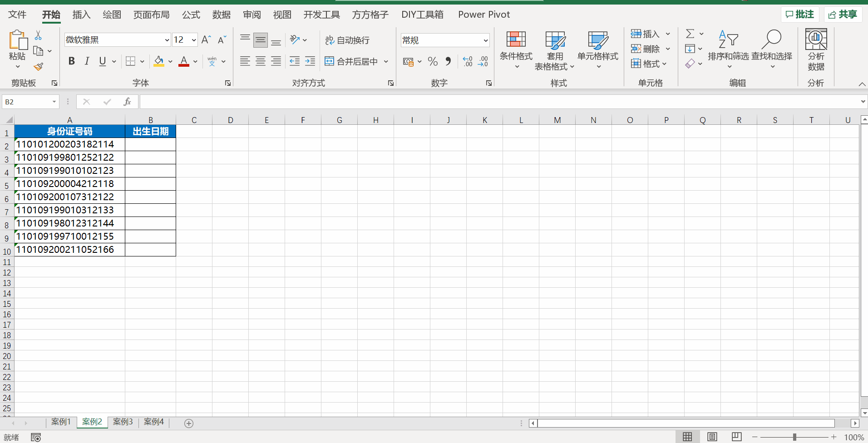868x443 pixels.
Task: Click the Percent Style icon
Action: pos(433,61)
